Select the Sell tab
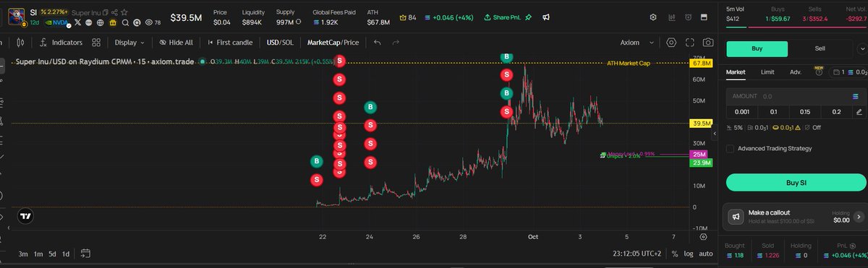868x268 pixels. click(820, 48)
